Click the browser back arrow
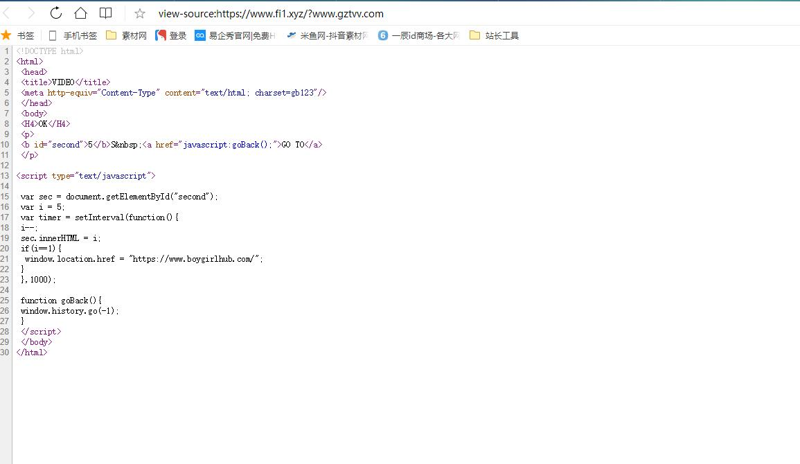800x464 pixels. click(8, 13)
